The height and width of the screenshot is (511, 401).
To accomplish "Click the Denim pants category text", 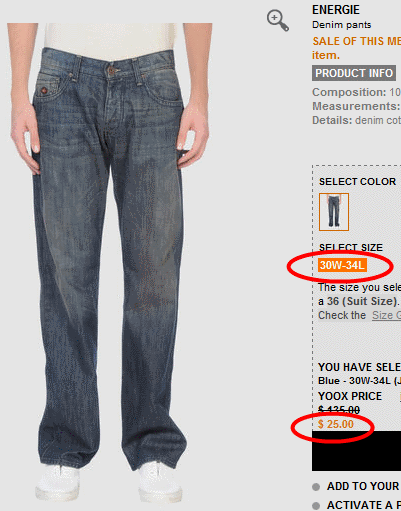I will click(x=341, y=25).
